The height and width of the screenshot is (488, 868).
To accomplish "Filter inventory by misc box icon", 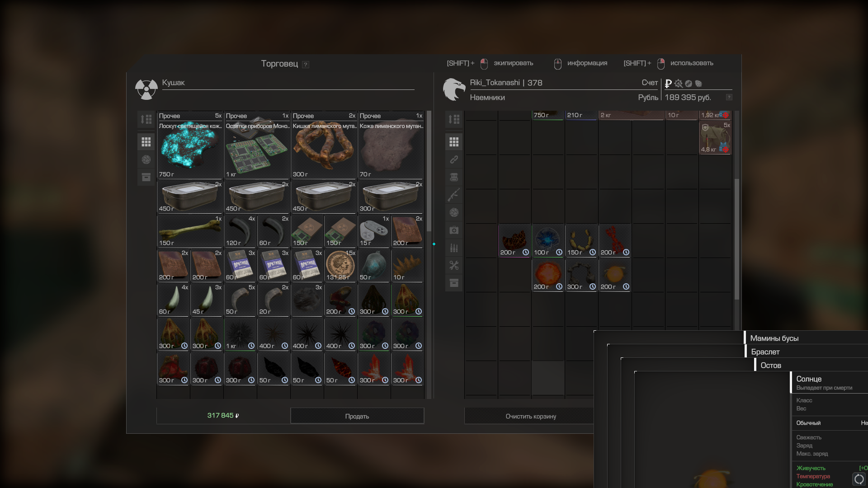I will tap(454, 283).
